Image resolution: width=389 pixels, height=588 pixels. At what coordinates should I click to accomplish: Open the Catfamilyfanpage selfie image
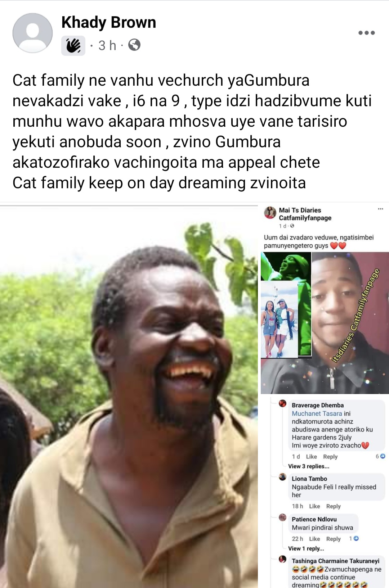pyautogui.click(x=350, y=323)
